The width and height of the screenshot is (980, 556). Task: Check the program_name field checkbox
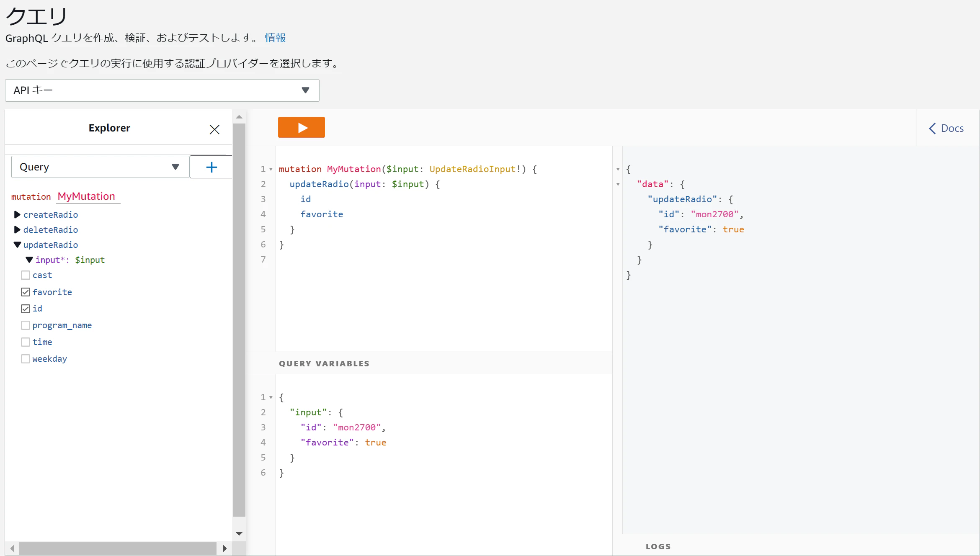pyautogui.click(x=26, y=325)
